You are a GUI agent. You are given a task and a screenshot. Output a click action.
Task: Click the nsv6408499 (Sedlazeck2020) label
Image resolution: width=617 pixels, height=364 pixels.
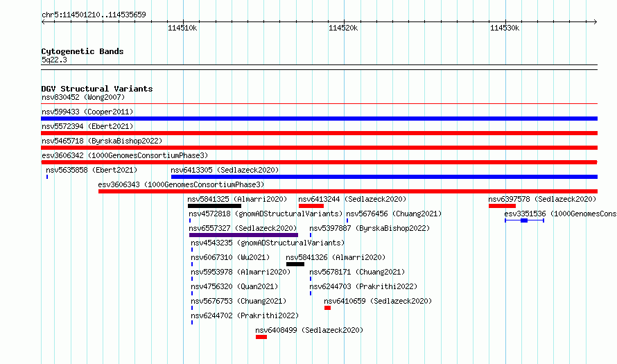(x=309, y=330)
